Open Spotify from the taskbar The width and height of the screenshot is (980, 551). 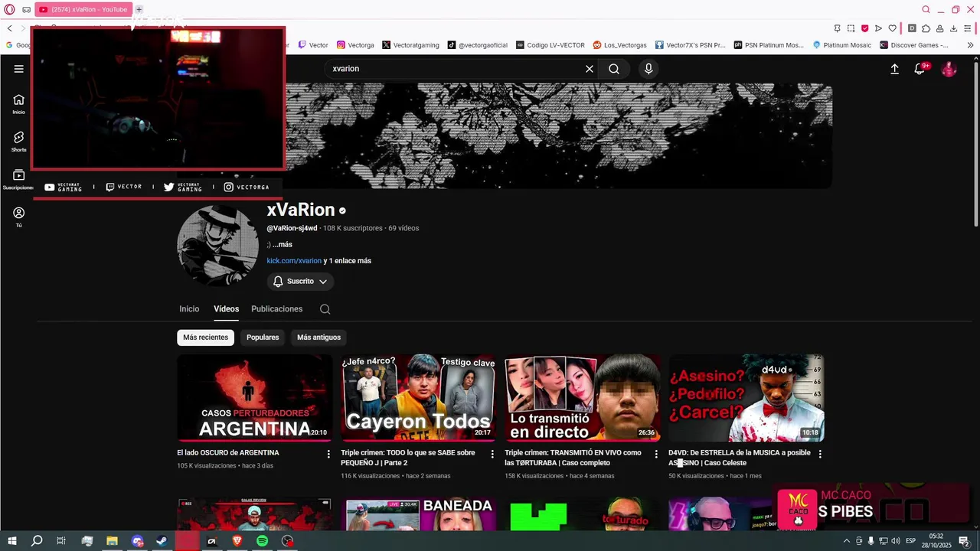262,541
